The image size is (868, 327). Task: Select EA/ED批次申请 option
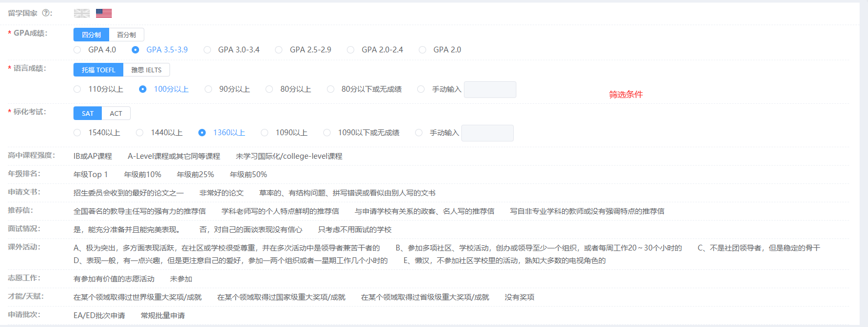coord(99,315)
